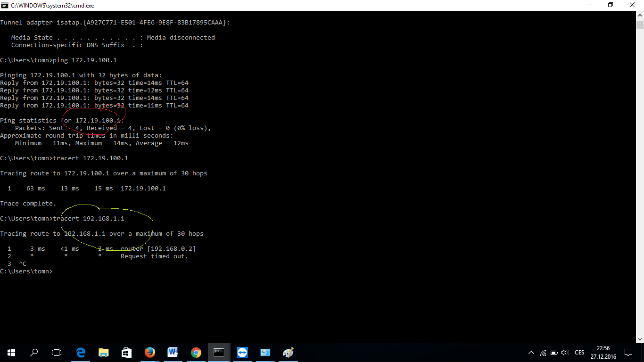The image size is (644, 362).
Task: Close the cmd.exe window
Action: pyautogui.click(x=633, y=5)
